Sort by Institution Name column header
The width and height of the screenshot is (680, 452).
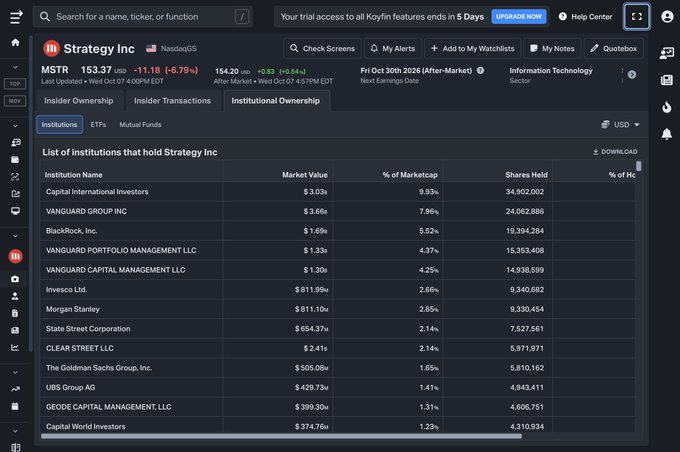point(74,175)
